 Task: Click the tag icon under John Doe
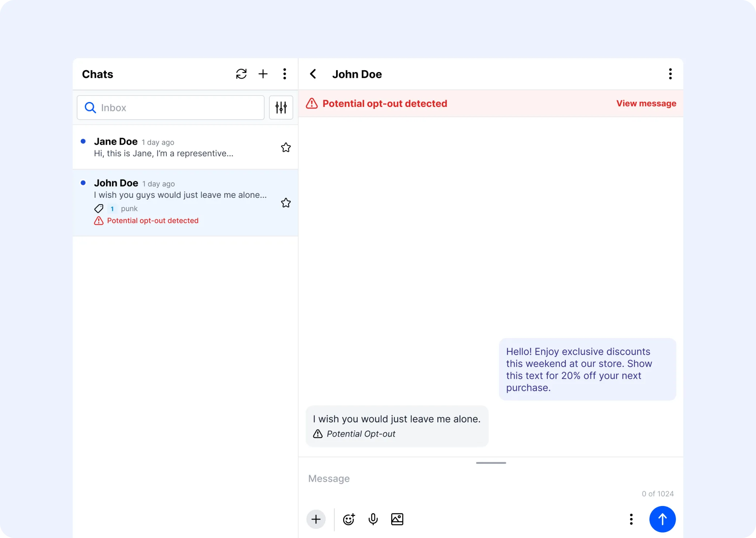pos(99,209)
